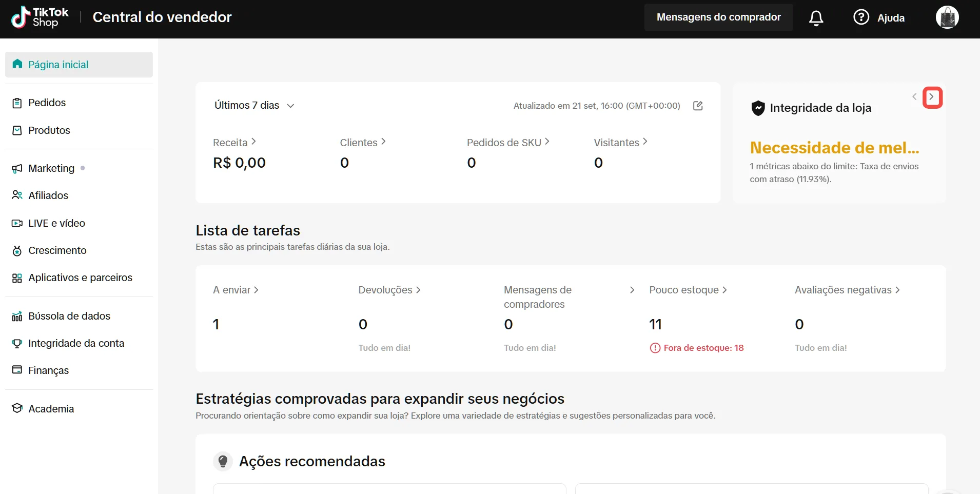The width and height of the screenshot is (980, 494).
Task: Open Avaliações negativas task
Action: coord(847,290)
